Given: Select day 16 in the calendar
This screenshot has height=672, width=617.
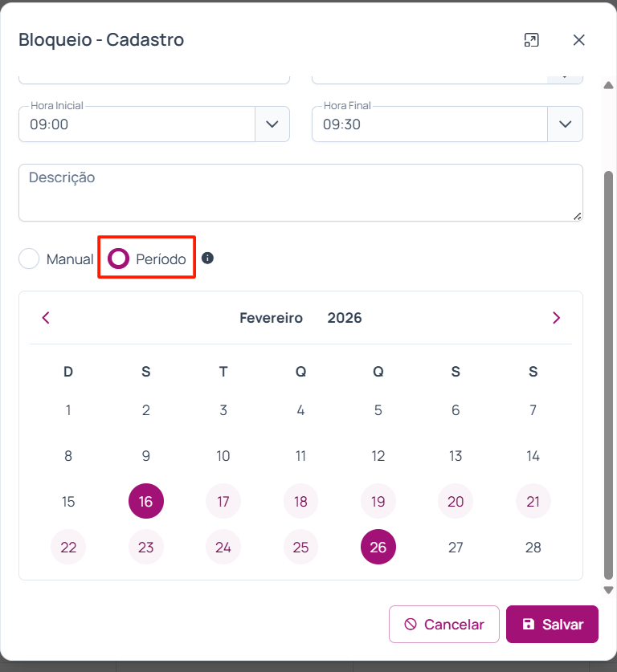Looking at the screenshot, I should click(x=146, y=502).
